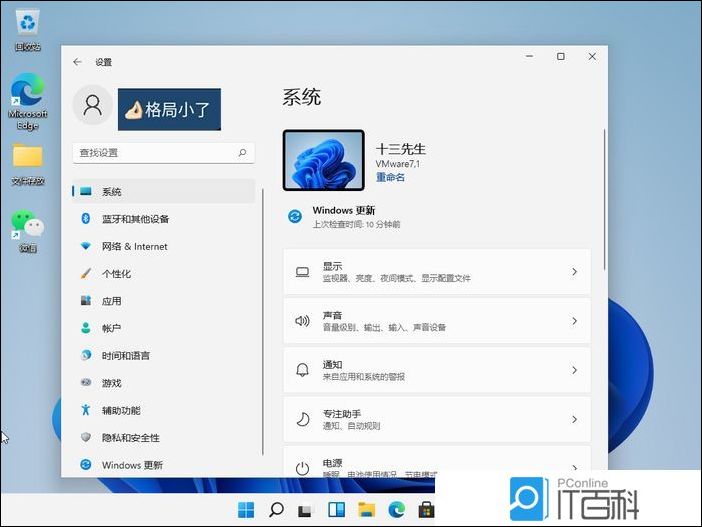Click the Windows 更新 sync icon
Image resolution: width=702 pixels, height=527 pixels.
click(x=295, y=216)
